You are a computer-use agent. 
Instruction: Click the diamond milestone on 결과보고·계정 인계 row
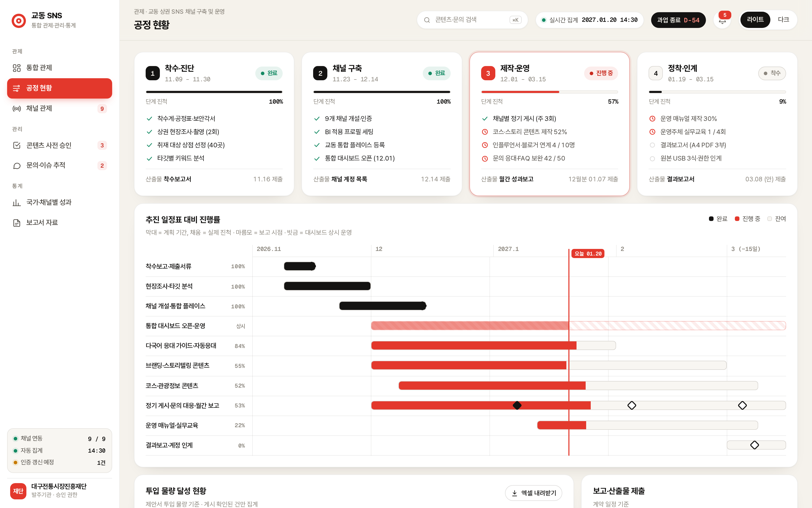point(754,445)
